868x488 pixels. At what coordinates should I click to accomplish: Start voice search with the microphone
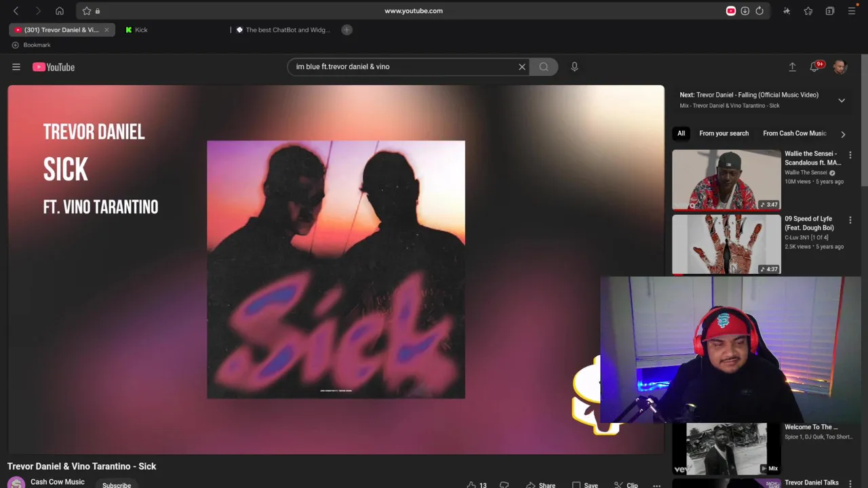574,66
